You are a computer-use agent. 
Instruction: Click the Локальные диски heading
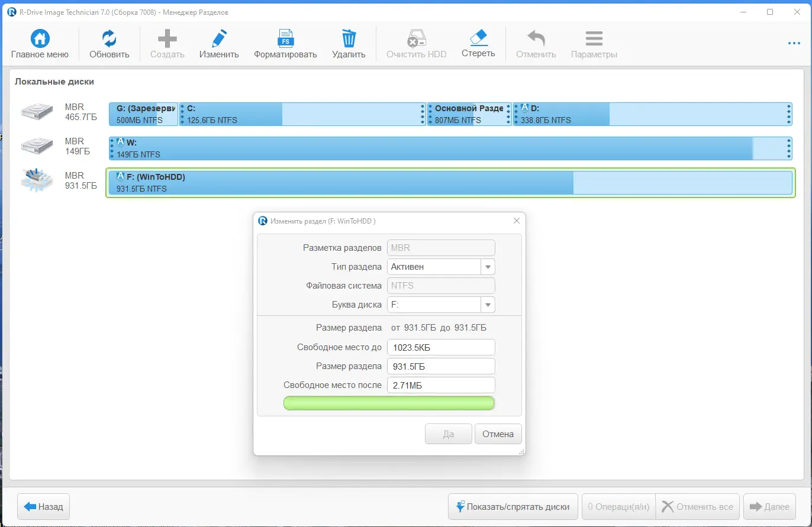pyautogui.click(x=54, y=82)
